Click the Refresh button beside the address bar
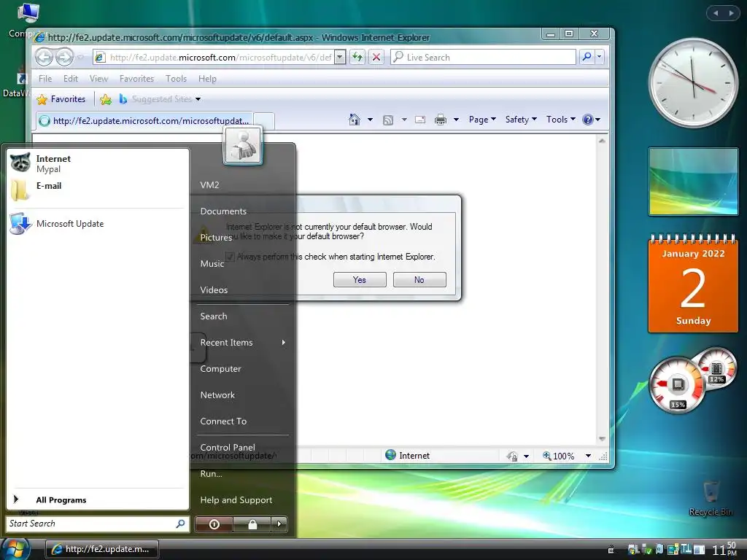This screenshot has width=747, height=560. [357, 57]
